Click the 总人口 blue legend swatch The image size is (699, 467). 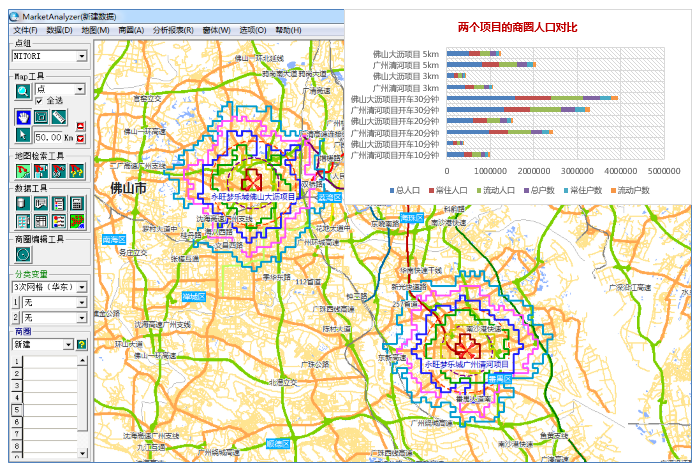[x=392, y=190]
